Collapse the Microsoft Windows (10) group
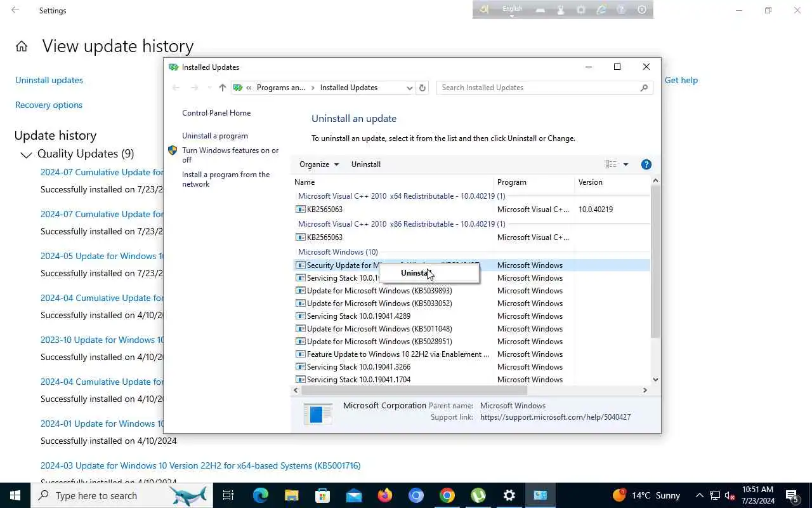Screen dimensions: 812x508 tap(337, 252)
